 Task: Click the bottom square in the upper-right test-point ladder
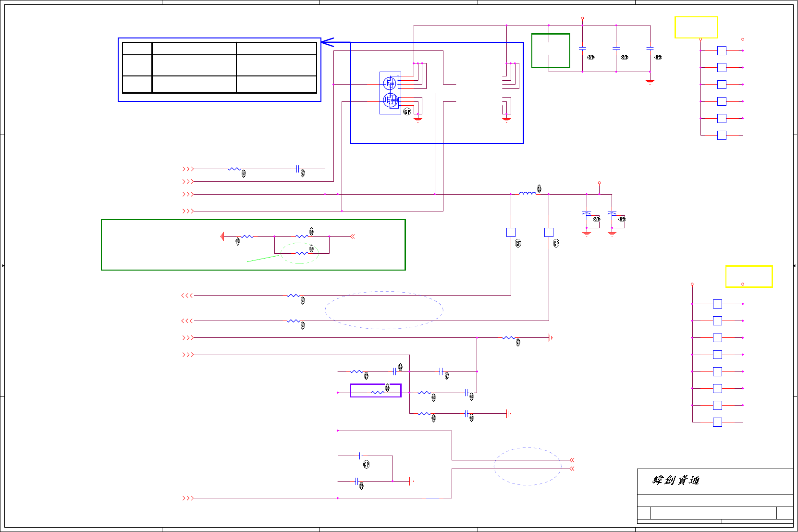(x=722, y=135)
